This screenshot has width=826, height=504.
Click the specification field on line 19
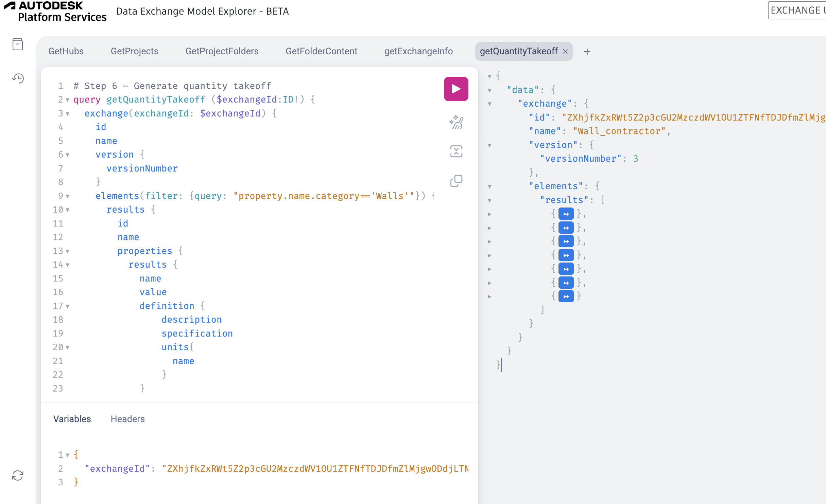click(197, 334)
